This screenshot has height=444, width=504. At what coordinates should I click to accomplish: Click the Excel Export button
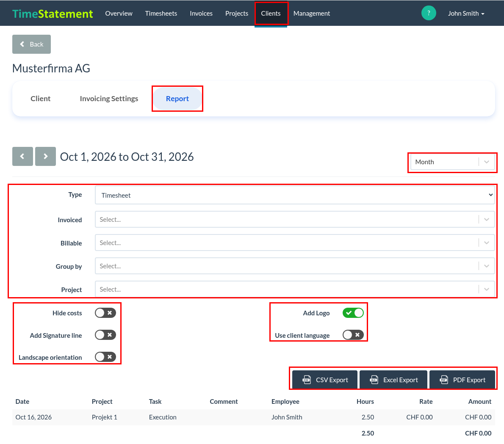(x=393, y=380)
